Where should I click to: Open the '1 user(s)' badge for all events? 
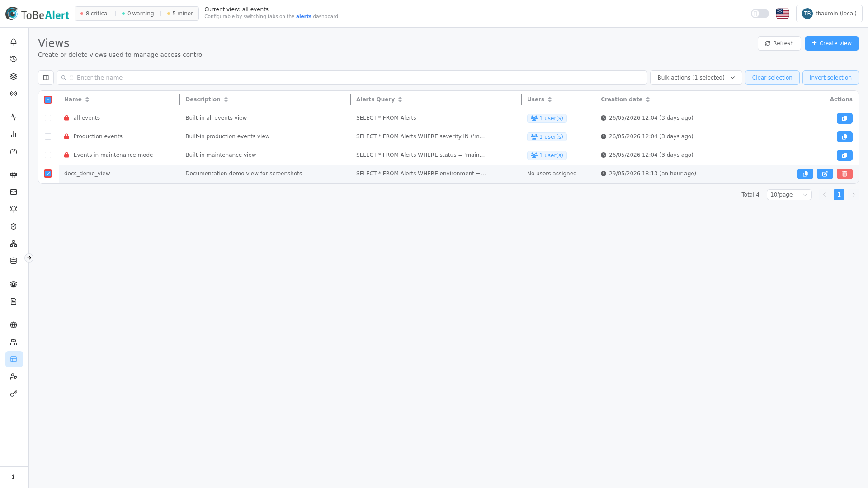[x=547, y=118]
